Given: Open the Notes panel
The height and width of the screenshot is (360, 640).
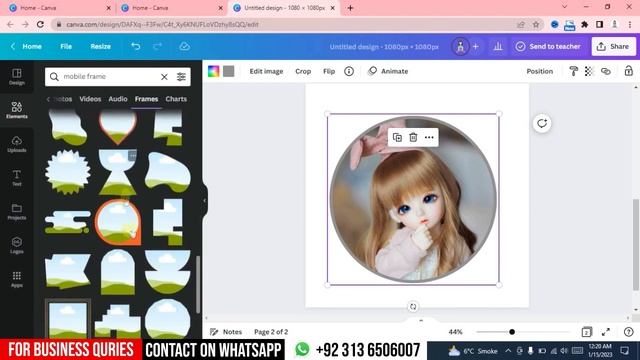Looking at the screenshot, I should coord(226,332).
